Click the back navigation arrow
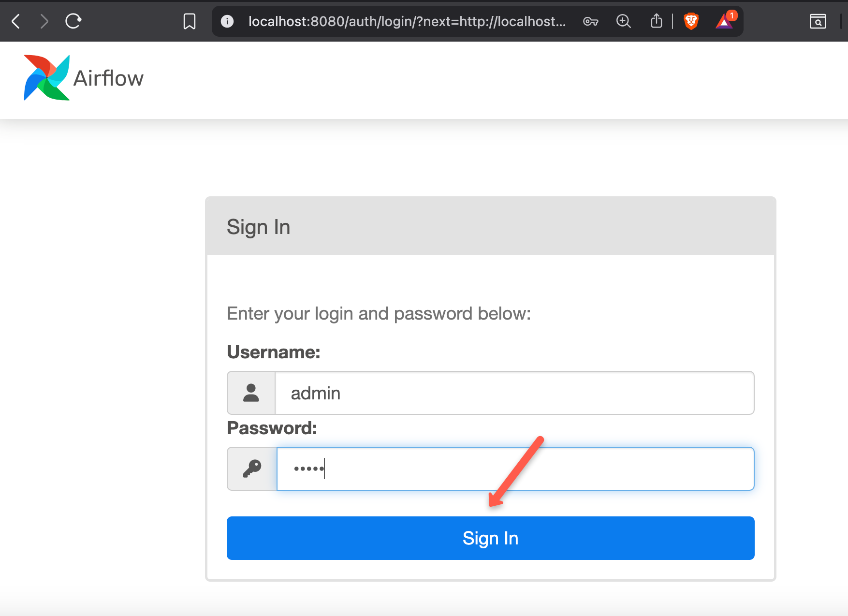848x616 pixels. pos(15,21)
